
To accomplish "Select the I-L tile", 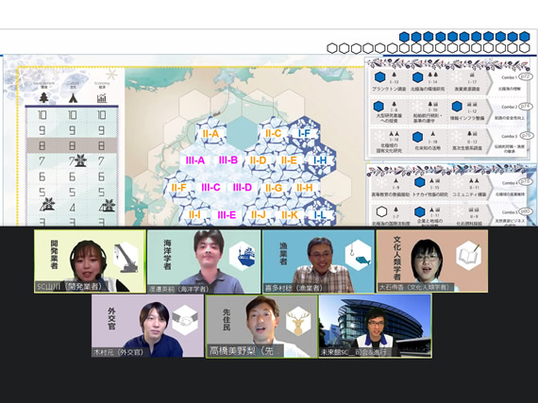I will pos(320,215).
